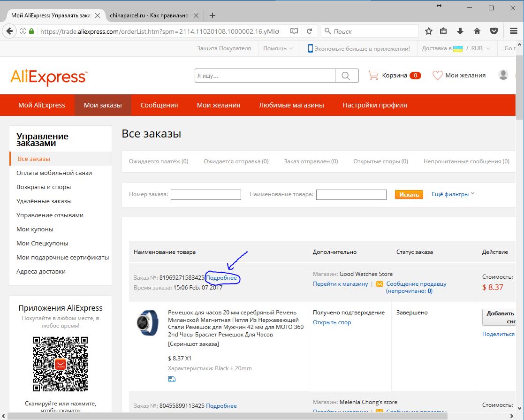Open Любимые магазины menu item
Viewport: 524px width, 420px height.
click(291, 105)
